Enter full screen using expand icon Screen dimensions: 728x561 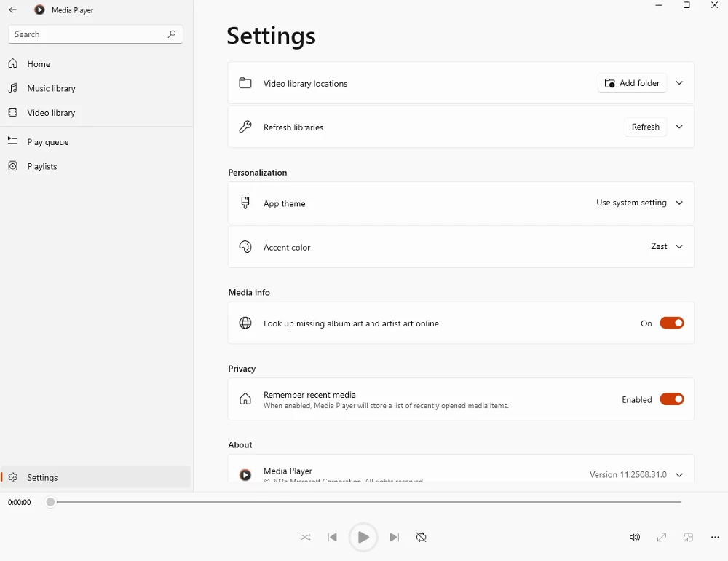point(662,538)
